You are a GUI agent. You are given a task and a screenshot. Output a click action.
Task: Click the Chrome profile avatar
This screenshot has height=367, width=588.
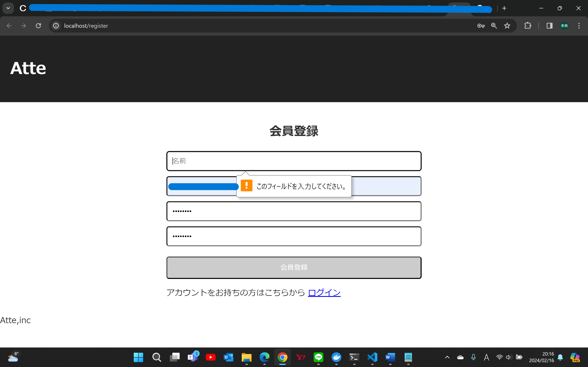[x=564, y=26]
